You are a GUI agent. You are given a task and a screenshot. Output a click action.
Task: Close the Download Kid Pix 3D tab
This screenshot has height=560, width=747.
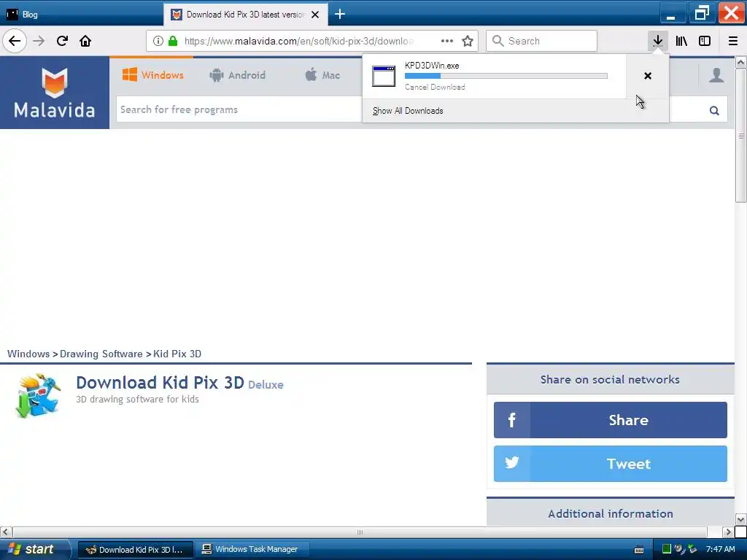pos(315,15)
